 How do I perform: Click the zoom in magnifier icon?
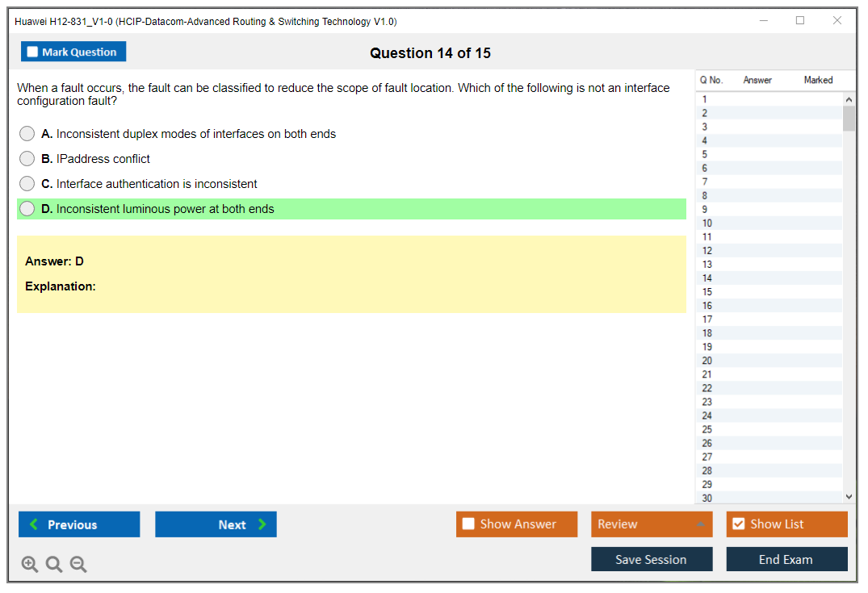(x=29, y=565)
